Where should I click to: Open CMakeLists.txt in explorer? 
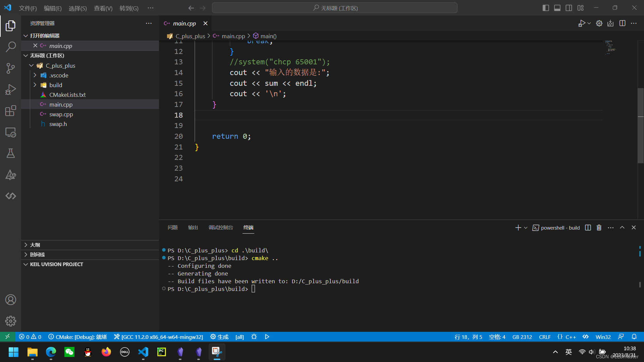[x=90, y=95]
